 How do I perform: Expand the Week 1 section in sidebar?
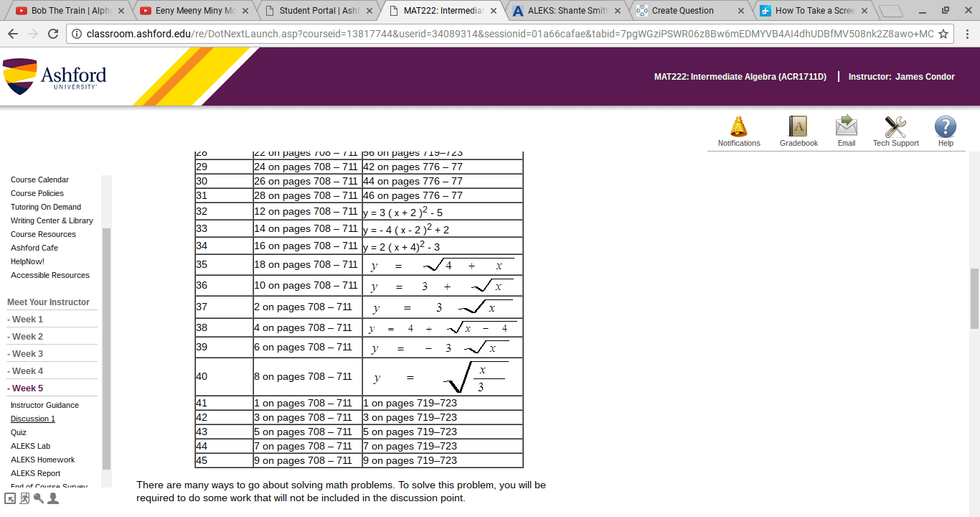[x=27, y=320]
